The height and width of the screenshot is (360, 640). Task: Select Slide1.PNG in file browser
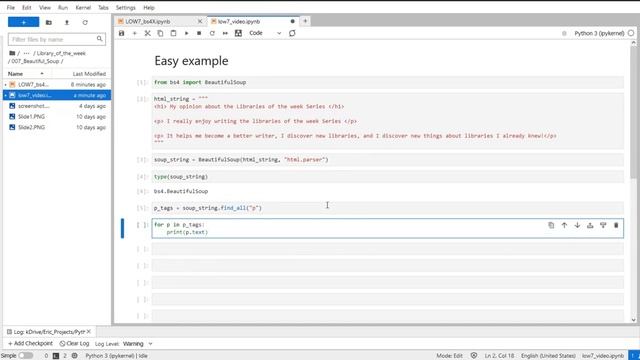coord(57,116)
